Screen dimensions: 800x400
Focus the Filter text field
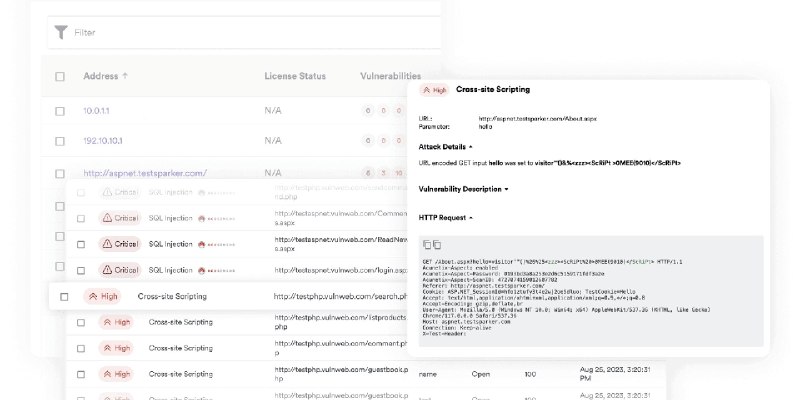(245, 33)
